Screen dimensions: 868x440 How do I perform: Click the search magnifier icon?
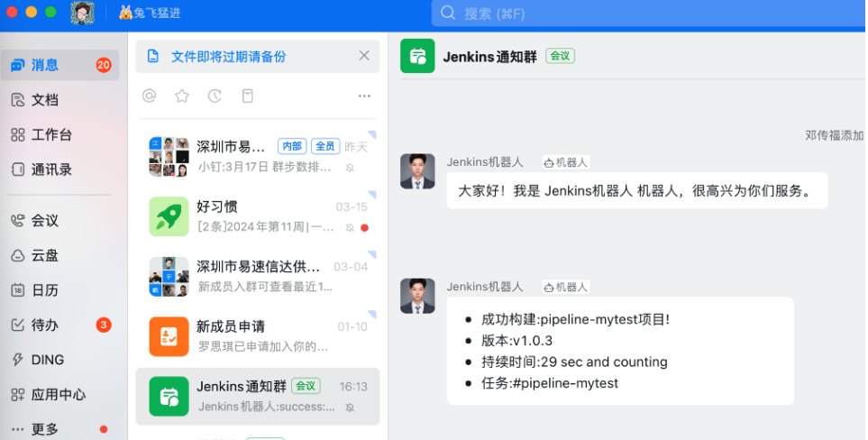(448, 14)
